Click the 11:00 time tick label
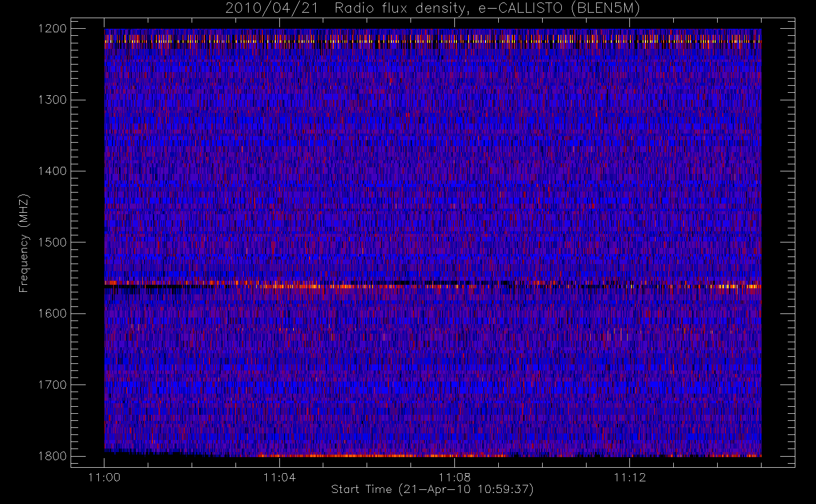 (x=104, y=477)
